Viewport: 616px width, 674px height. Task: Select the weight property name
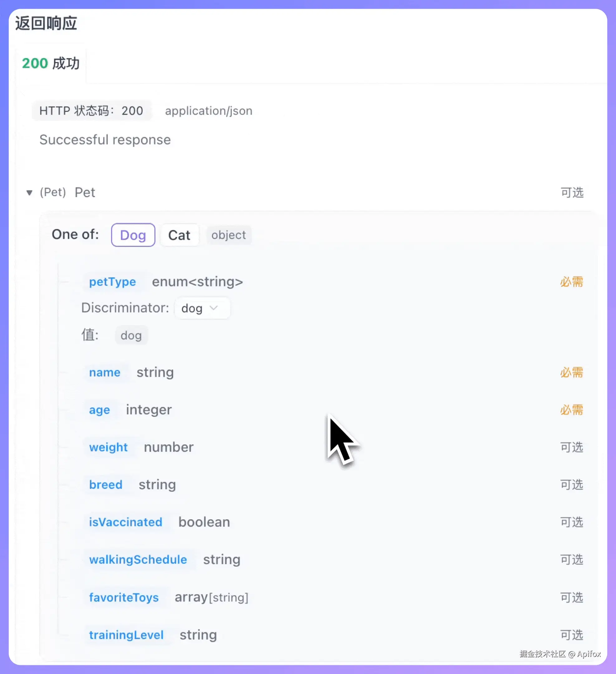tap(108, 447)
